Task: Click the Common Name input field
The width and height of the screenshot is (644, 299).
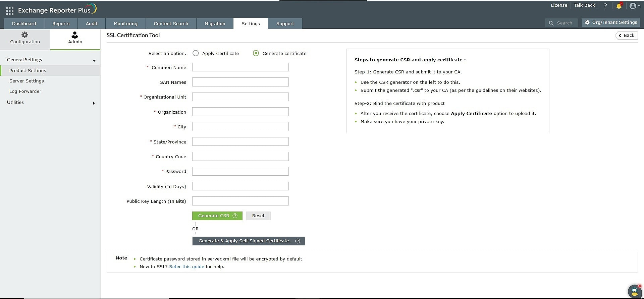Action: 240,67
